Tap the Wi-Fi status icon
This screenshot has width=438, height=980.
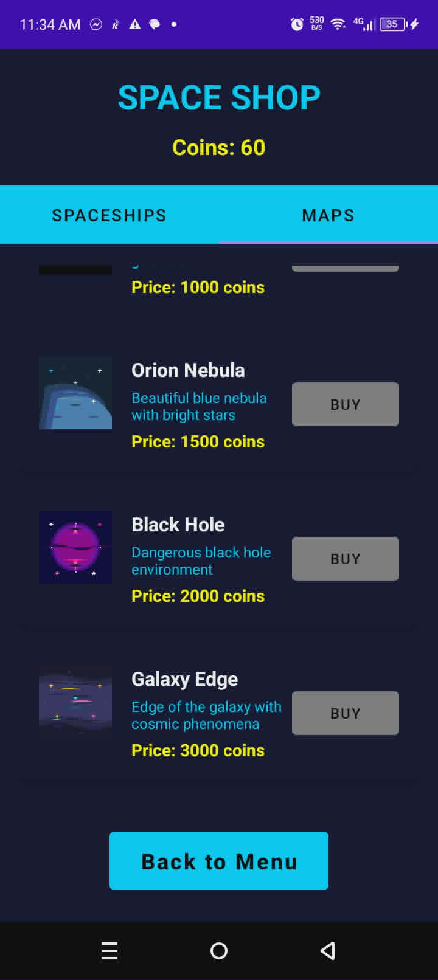click(338, 24)
